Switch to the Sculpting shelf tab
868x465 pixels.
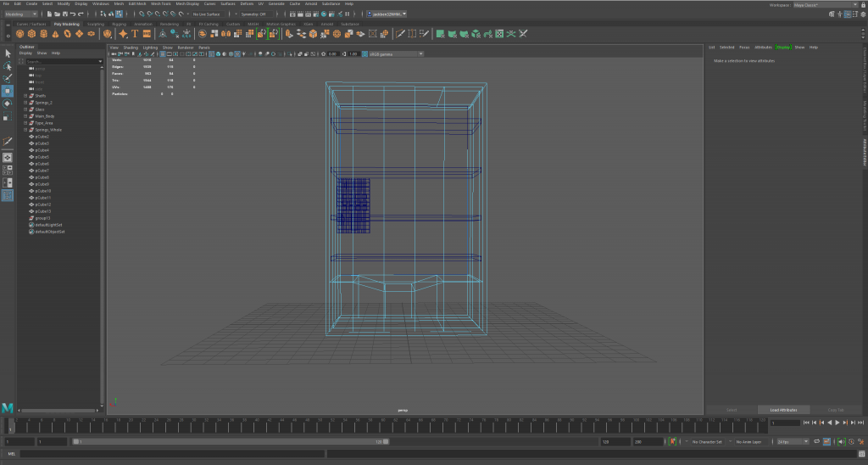coord(96,24)
